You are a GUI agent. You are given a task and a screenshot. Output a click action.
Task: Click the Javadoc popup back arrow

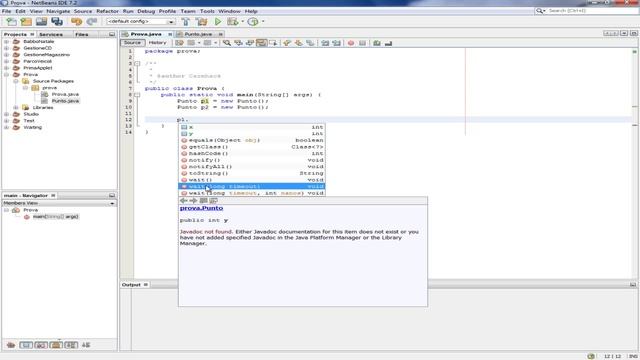tap(184, 200)
